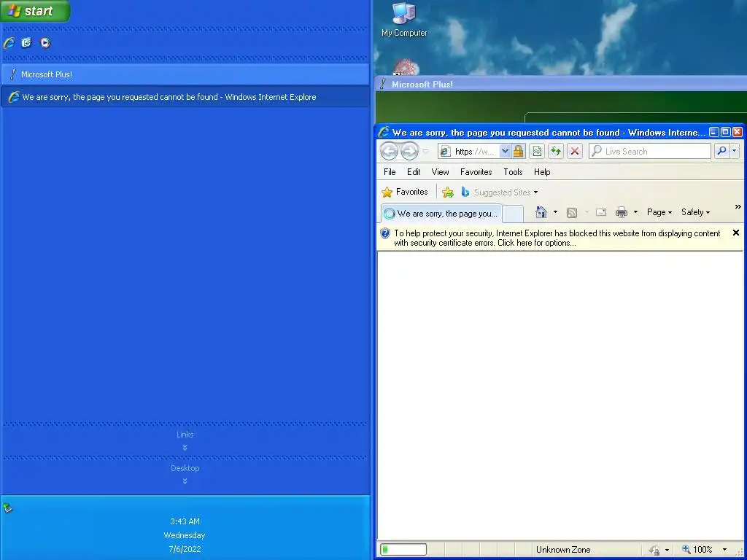Toggle the Compatibility View icon
This screenshot has width=747, height=560.
(x=537, y=152)
